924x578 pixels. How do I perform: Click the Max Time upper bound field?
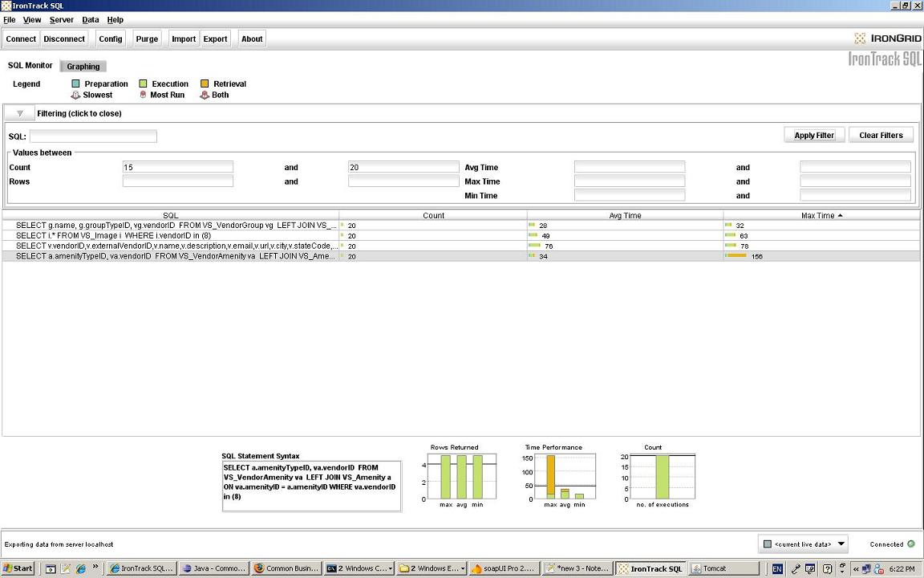pos(855,181)
